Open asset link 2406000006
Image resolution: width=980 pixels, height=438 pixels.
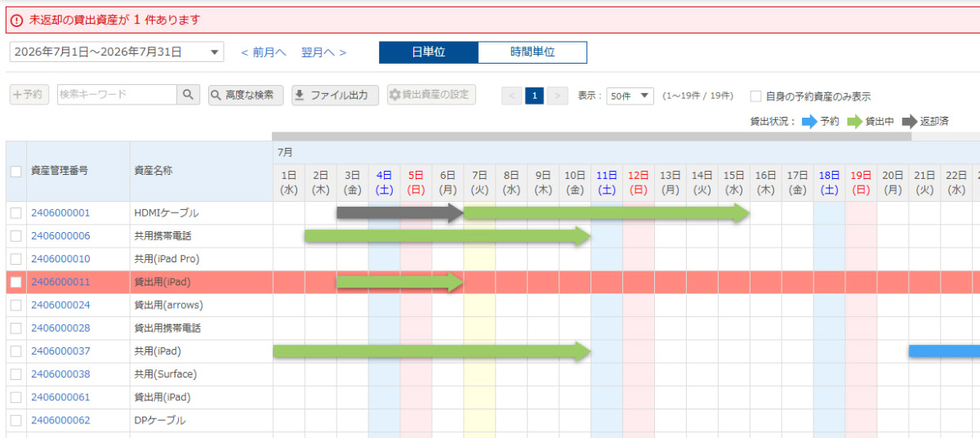60,236
